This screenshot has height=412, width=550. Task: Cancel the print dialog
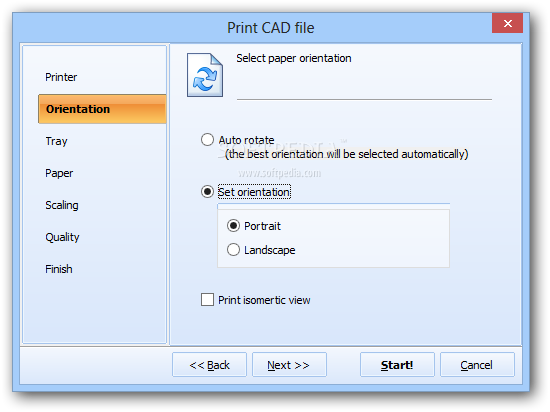(x=477, y=365)
